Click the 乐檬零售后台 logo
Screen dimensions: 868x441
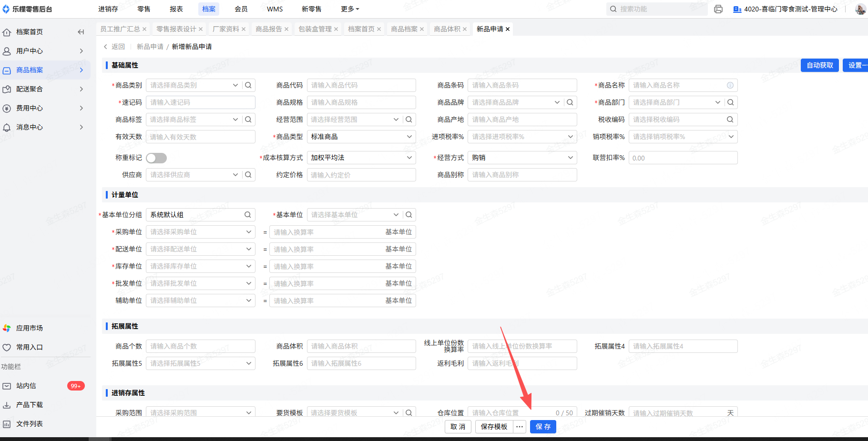27,9
